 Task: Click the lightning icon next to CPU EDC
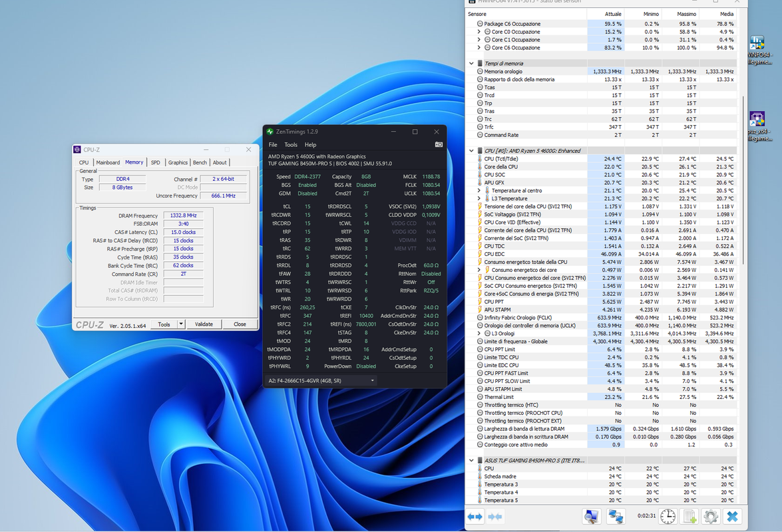click(480, 254)
